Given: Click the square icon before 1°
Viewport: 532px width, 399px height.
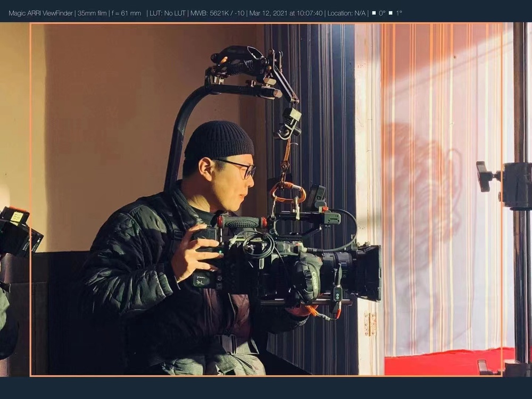Looking at the screenshot, I should 391,13.
